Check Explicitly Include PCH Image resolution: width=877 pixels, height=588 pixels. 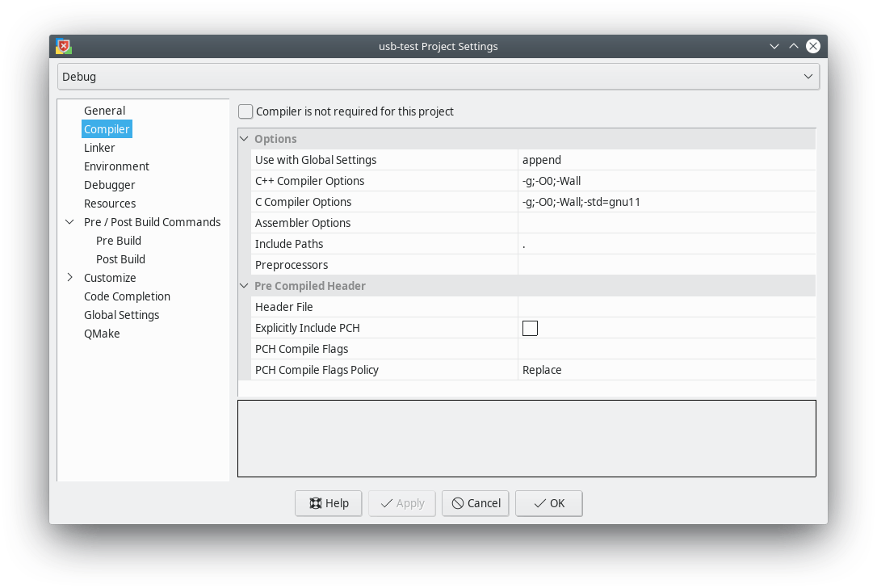530,328
